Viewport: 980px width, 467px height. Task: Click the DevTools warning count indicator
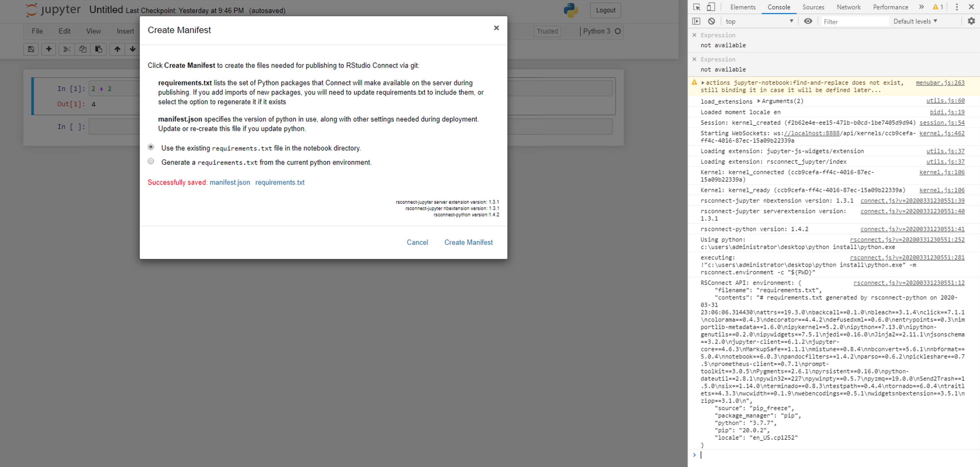pyautogui.click(x=938, y=7)
